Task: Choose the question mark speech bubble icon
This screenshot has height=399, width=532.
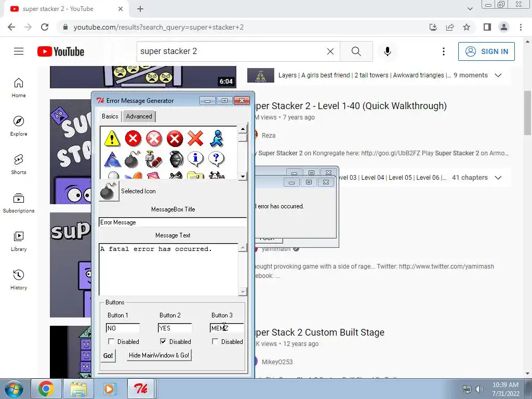Action: tap(217, 159)
